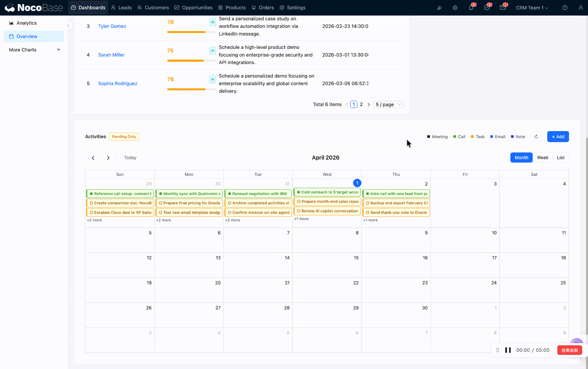Open the settings gear icon in top bar
This screenshot has height=369, width=588.
pos(455,8)
